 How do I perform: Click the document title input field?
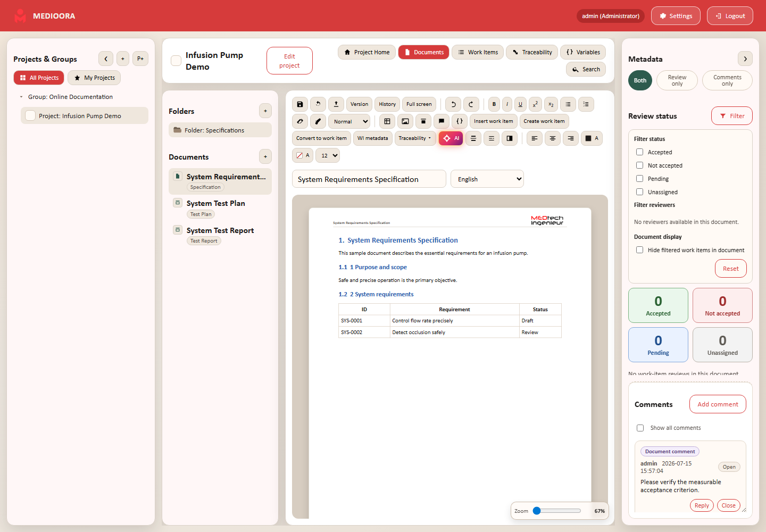369,179
